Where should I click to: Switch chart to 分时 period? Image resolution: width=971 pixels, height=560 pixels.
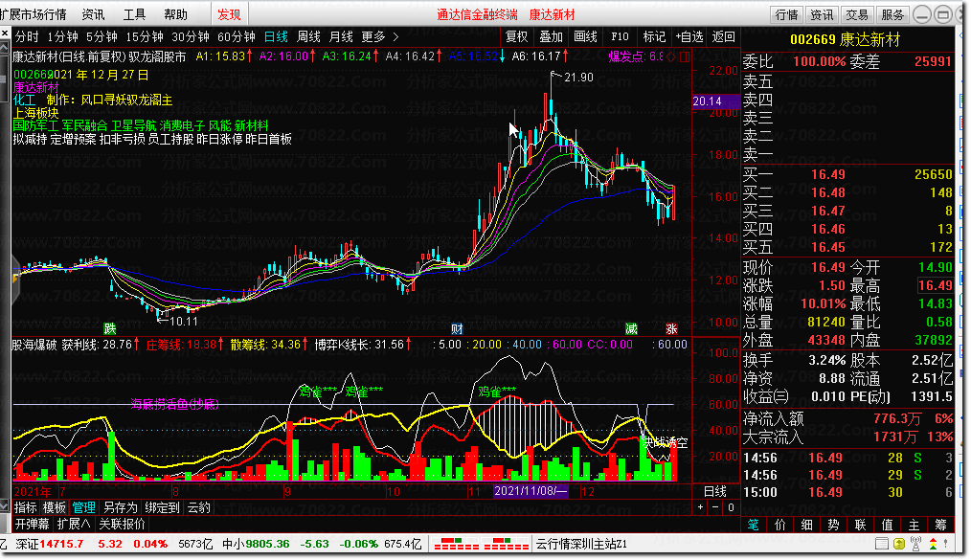pyautogui.click(x=27, y=36)
